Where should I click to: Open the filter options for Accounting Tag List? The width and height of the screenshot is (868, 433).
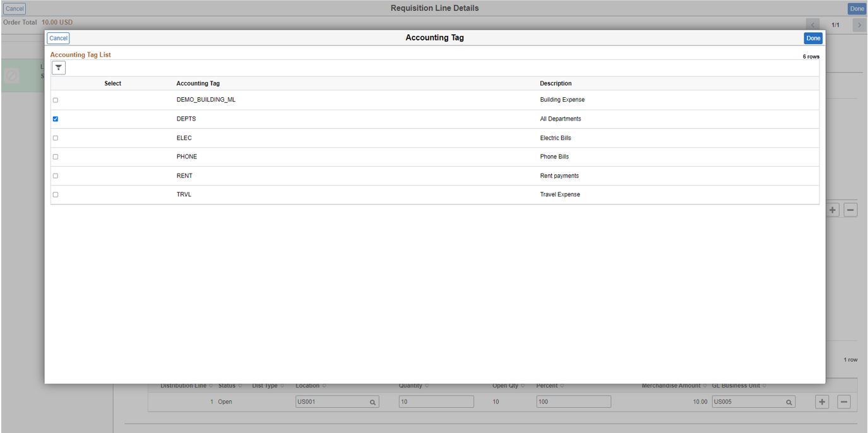pyautogui.click(x=57, y=69)
